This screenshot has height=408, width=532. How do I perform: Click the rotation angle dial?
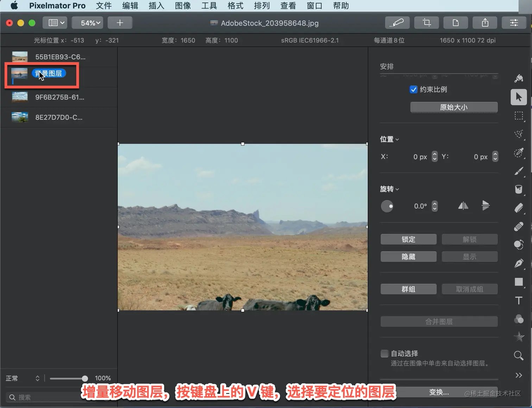click(x=387, y=206)
